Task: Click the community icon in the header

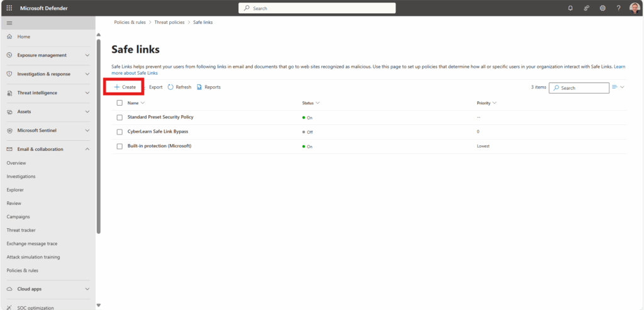Action: click(587, 8)
